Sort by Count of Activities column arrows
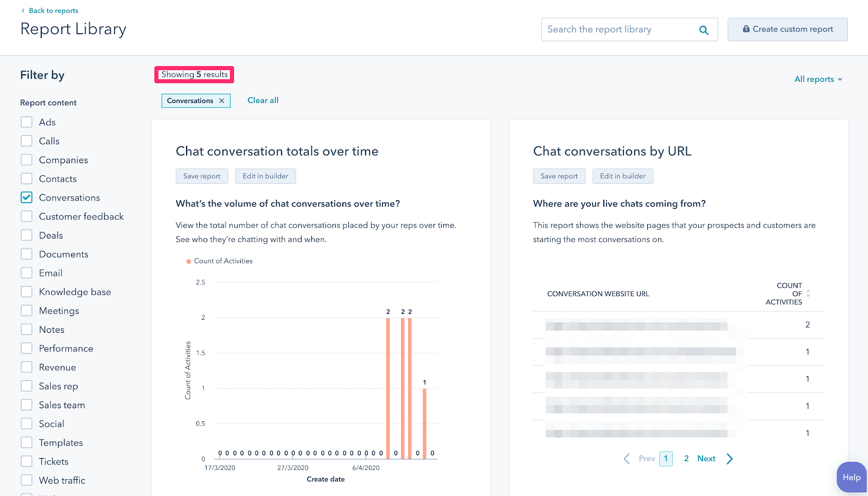The image size is (868, 496). [808, 294]
